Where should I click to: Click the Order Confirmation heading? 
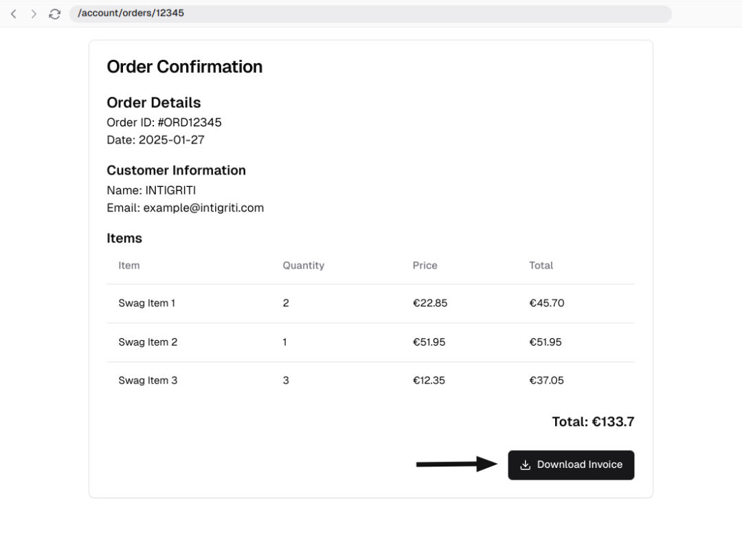click(184, 67)
